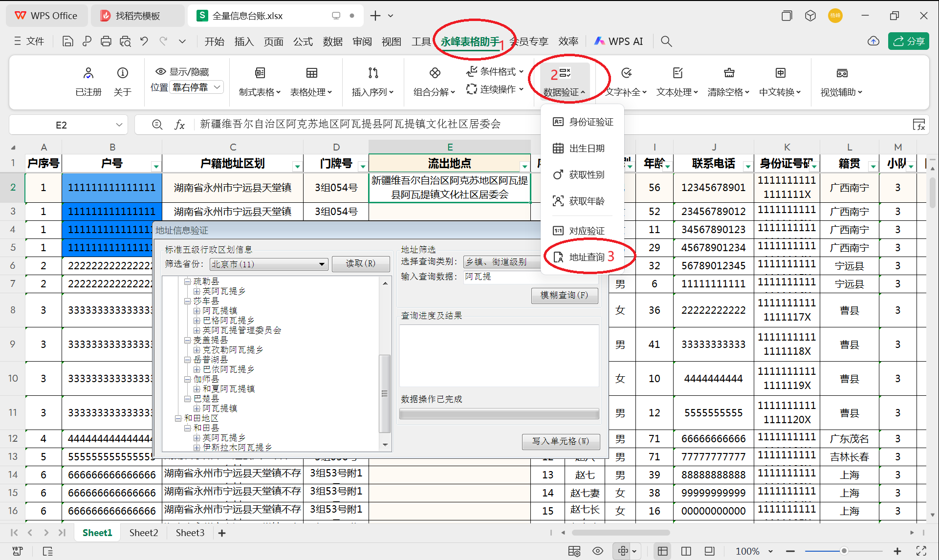Click the 清除空格 icon
This screenshot has height=560, width=939.
(x=729, y=82)
